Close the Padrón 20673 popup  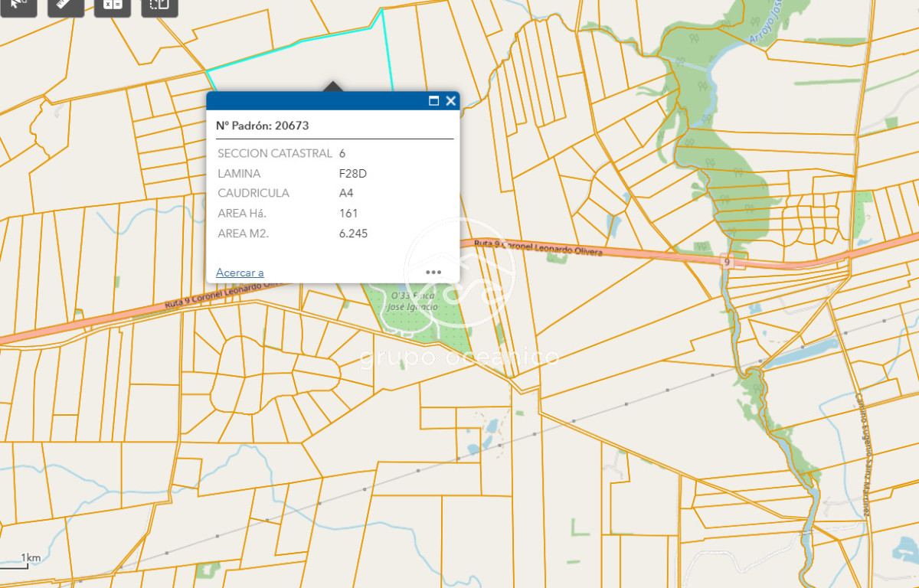(x=450, y=101)
